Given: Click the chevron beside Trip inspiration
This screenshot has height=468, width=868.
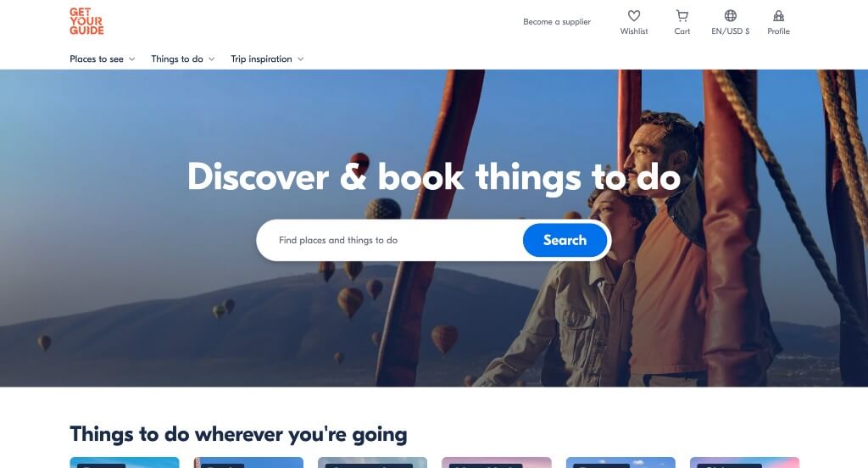Looking at the screenshot, I should pyautogui.click(x=301, y=59).
